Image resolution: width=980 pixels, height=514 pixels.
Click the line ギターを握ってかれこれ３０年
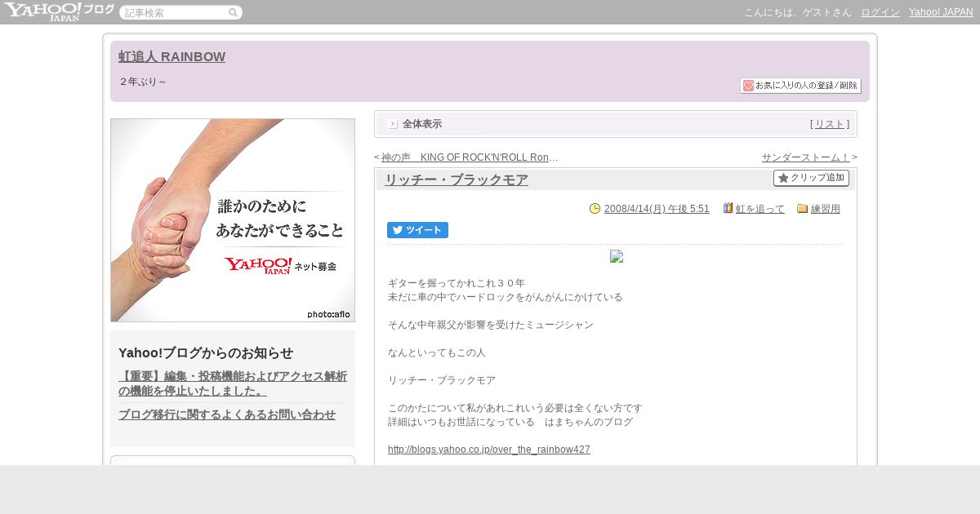pos(457,283)
